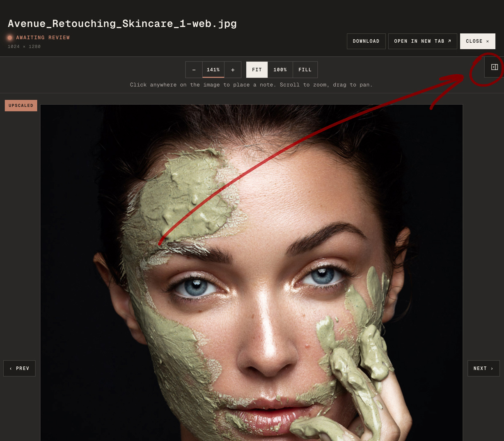Open image in new tab
Screen dimensions: 504x441
[422, 41]
